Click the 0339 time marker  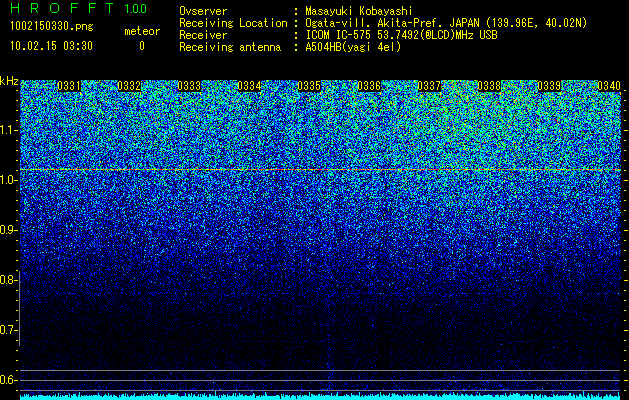[549, 86]
